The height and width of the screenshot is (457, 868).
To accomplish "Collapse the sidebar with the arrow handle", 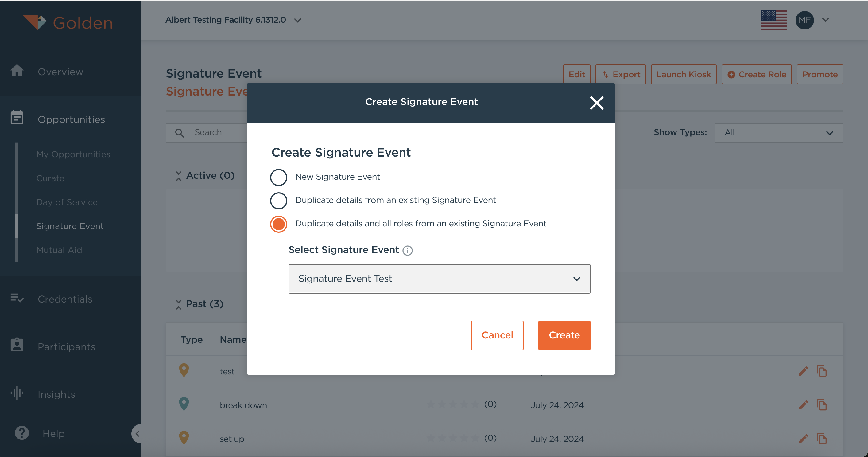I will click(137, 433).
